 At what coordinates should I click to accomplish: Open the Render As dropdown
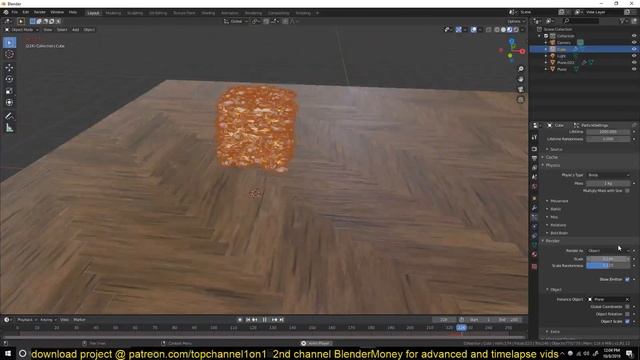click(608, 251)
